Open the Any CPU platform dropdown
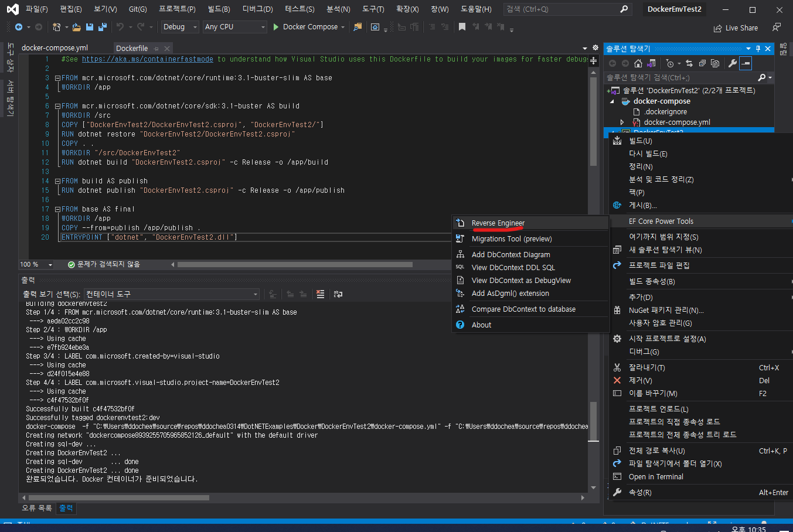793x532 pixels. click(x=236, y=27)
